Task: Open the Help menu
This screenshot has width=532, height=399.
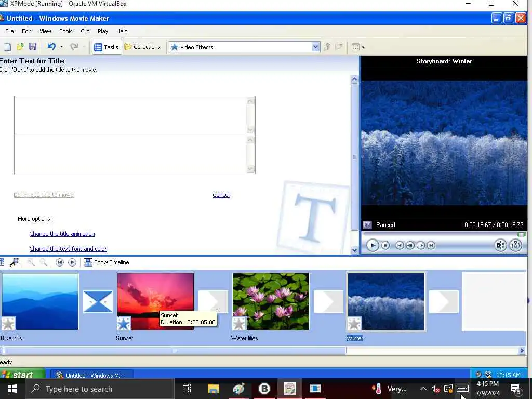Action: click(122, 31)
